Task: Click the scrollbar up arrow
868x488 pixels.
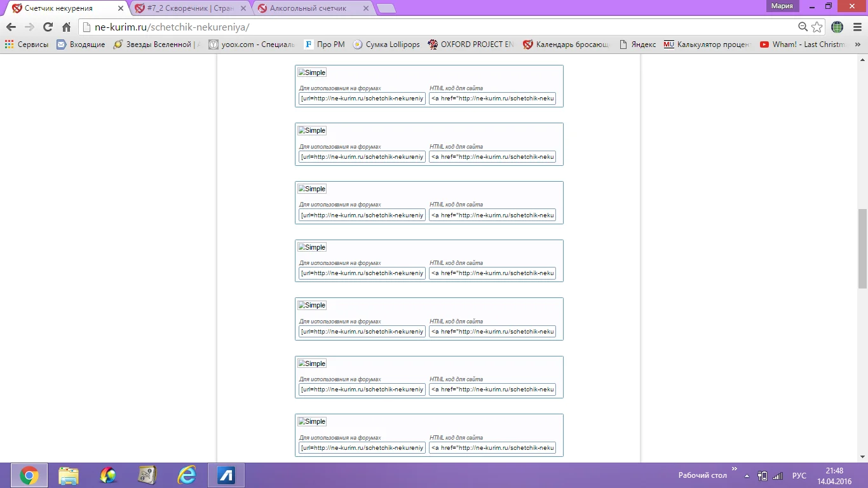Action: (862, 59)
